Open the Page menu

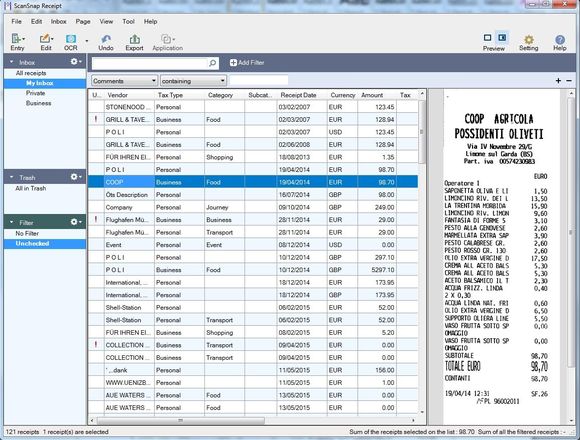click(83, 21)
